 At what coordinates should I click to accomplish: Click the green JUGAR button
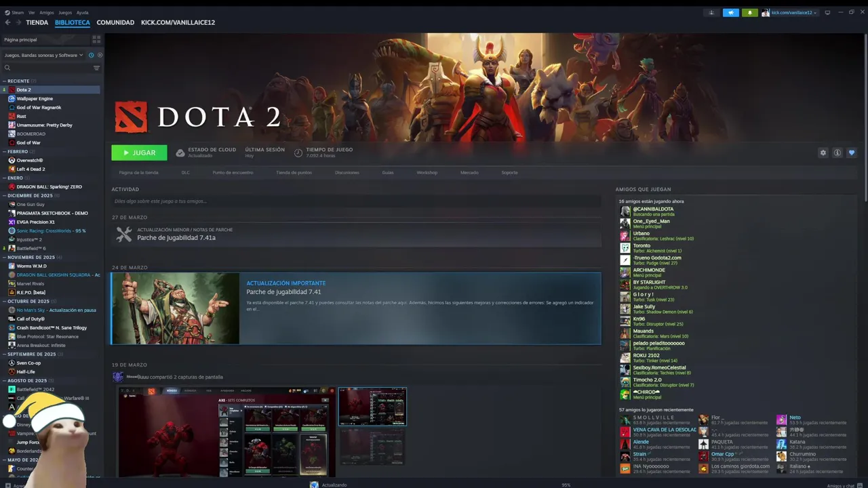[139, 152]
